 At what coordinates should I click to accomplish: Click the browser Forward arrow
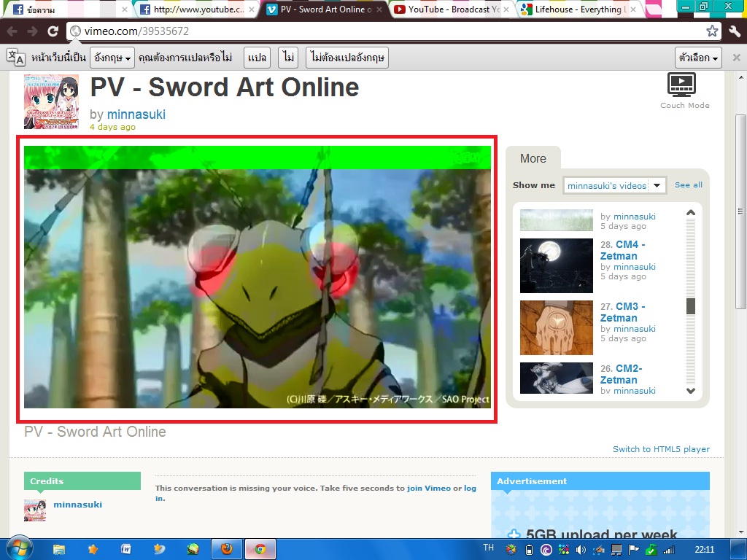(32, 31)
